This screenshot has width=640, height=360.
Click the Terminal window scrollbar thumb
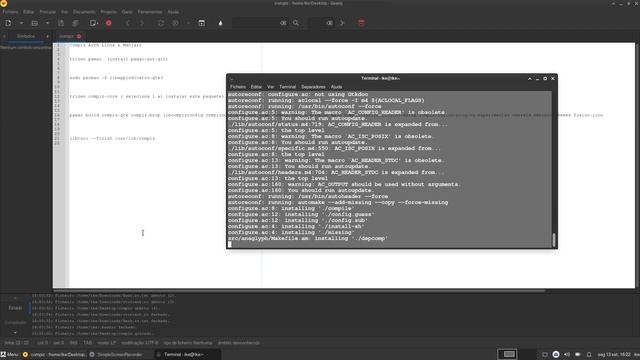pos(554,240)
